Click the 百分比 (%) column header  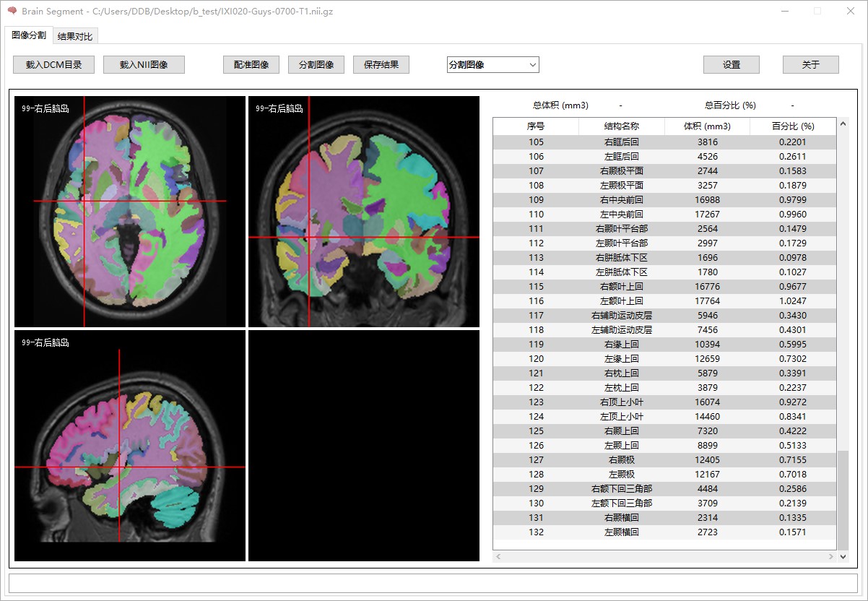coord(793,126)
